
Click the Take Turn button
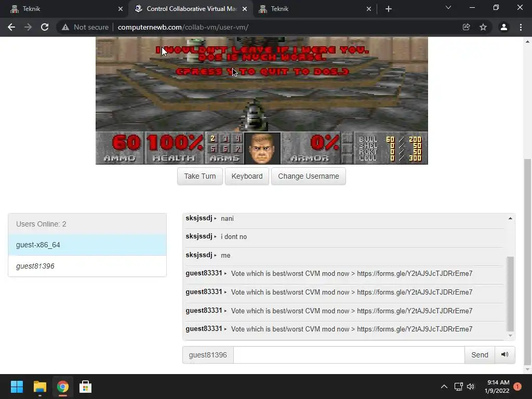coord(200,176)
